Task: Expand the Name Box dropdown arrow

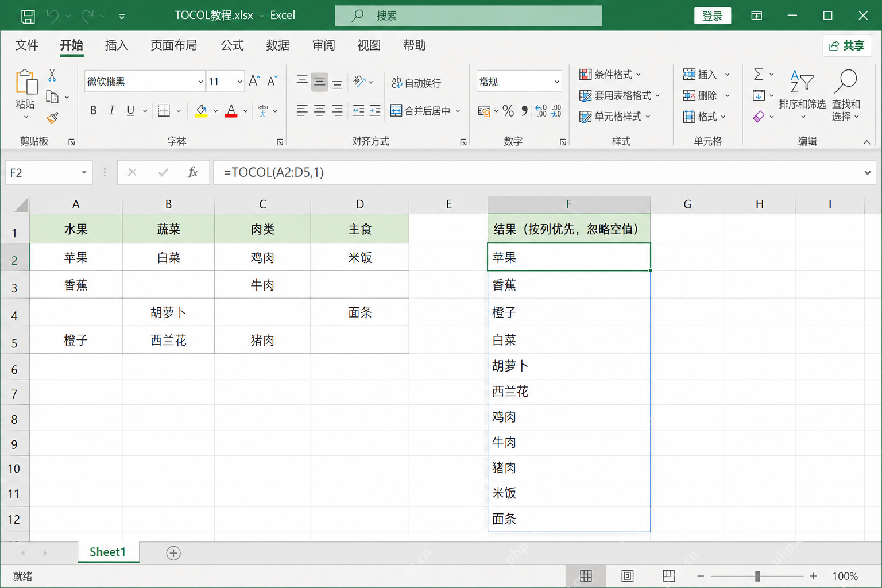Action: [x=84, y=173]
